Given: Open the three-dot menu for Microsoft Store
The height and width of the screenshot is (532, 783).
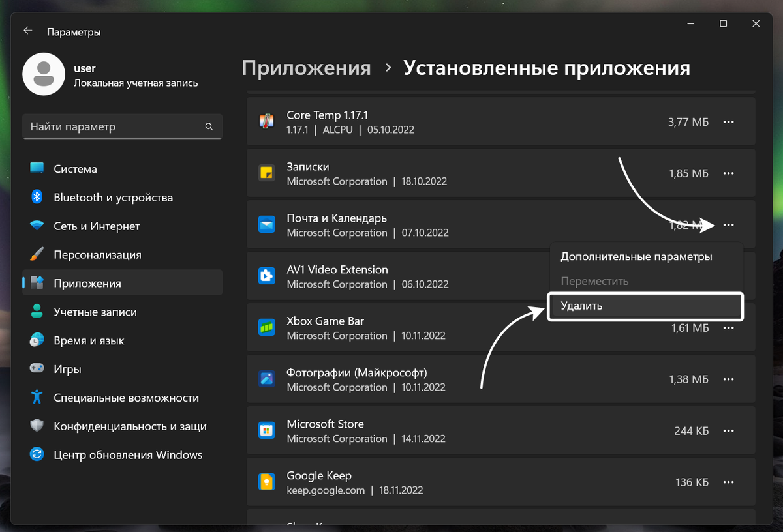Looking at the screenshot, I should coord(729,431).
